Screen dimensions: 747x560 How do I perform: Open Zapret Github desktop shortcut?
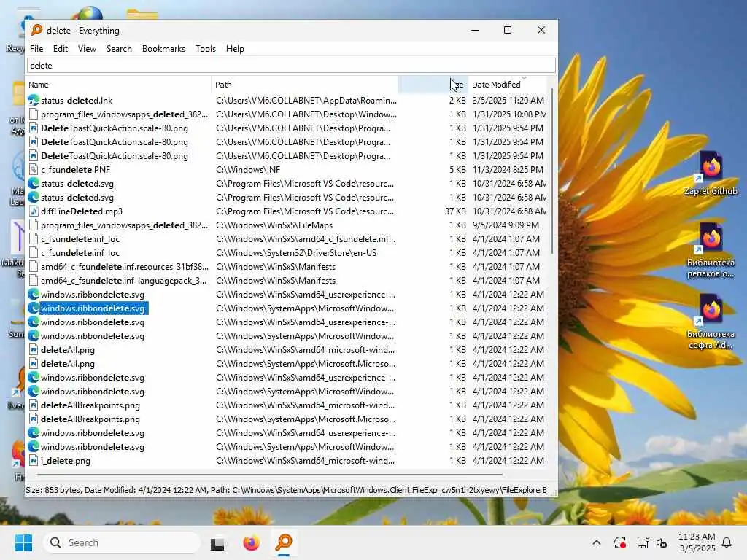click(x=711, y=174)
